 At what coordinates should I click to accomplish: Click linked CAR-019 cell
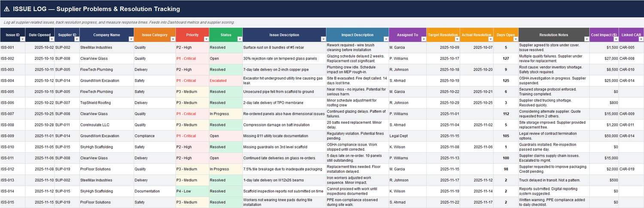(632, 169)
